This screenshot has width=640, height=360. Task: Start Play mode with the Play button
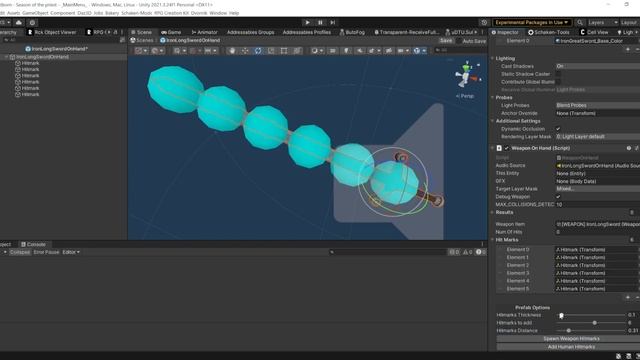pos(307,22)
